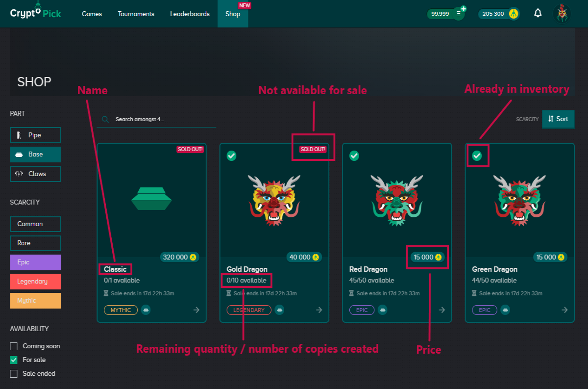Image resolution: width=588 pixels, height=389 pixels.
Task: Uncheck the For sale checkbox
Action: point(14,360)
